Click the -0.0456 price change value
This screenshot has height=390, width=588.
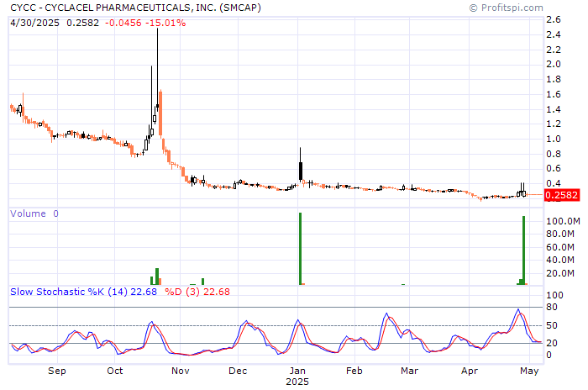click(123, 23)
